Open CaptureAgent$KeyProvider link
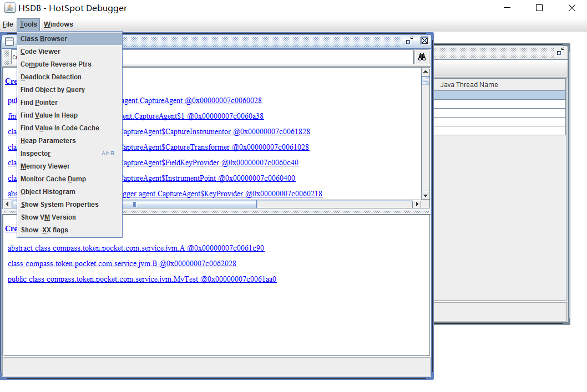The image size is (587, 392). coord(222,194)
